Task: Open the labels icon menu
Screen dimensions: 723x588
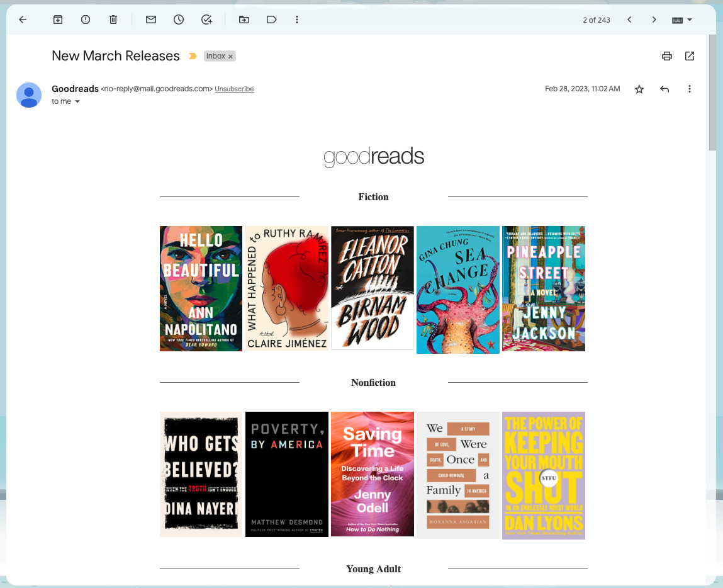Action: (x=272, y=20)
